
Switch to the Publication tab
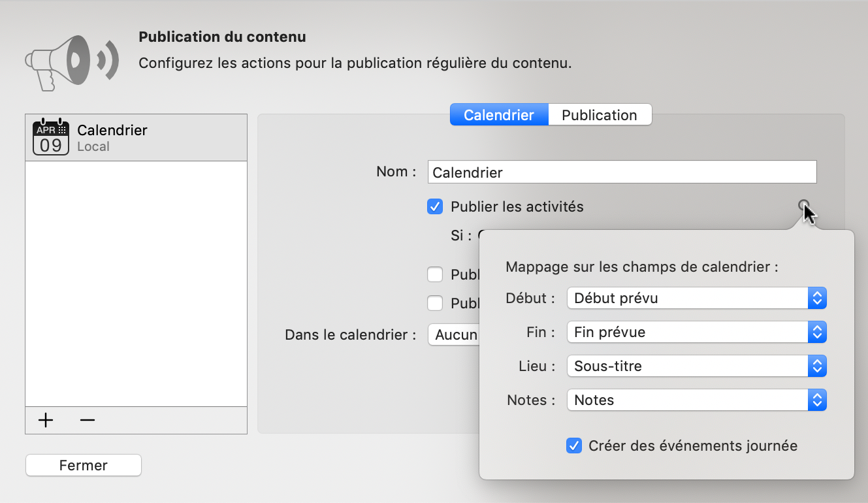(600, 114)
